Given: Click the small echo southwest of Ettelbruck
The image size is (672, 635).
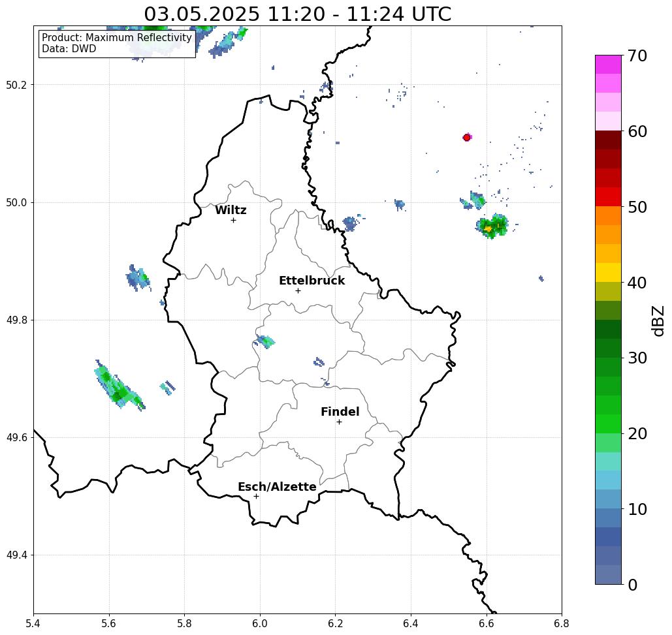Looking at the screenshot, I should point(264,342).
